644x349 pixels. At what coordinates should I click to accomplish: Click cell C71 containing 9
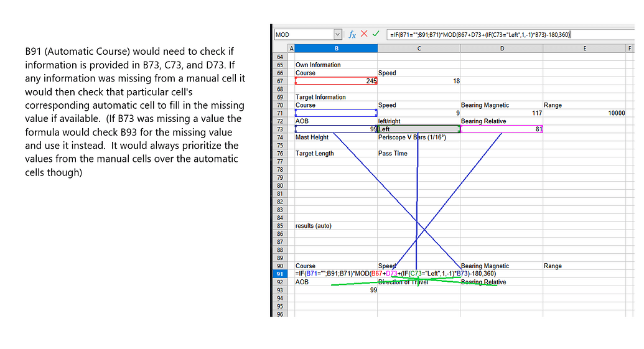coord(419,113)
